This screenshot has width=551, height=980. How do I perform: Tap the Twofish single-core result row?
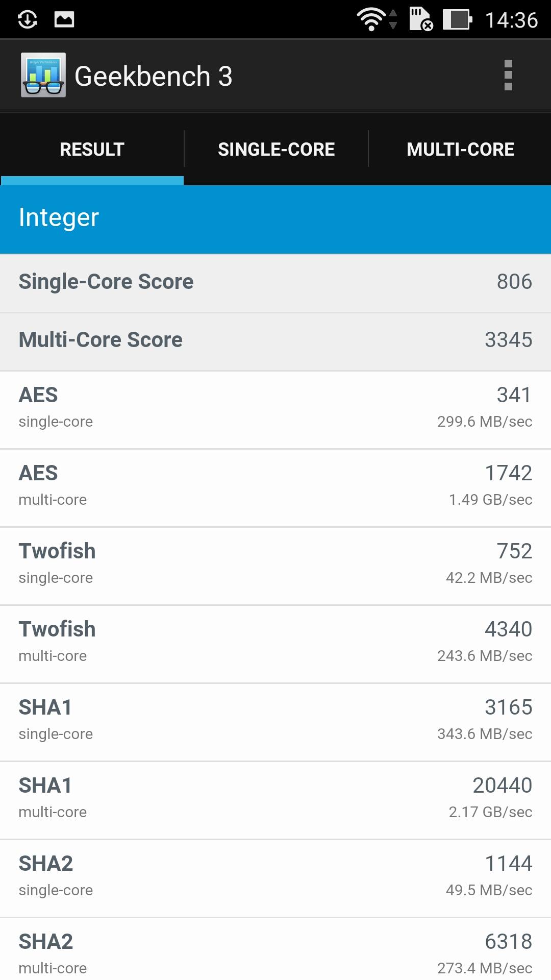coord(275,566)
